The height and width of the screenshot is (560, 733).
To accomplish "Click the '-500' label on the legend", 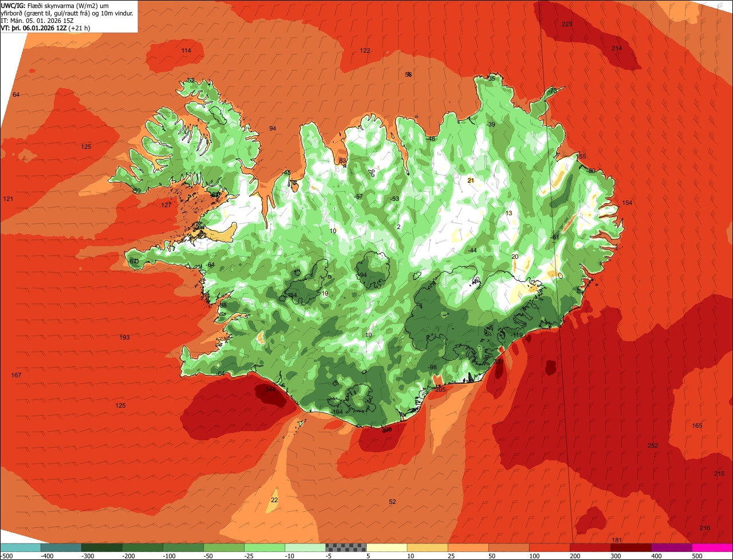I will (x=7, y=556).
